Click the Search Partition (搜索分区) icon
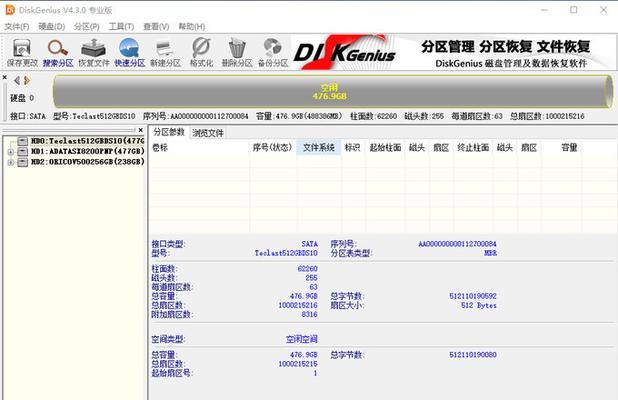The width and height of the screenshot is (618, 400). click(x=58, y=52)
